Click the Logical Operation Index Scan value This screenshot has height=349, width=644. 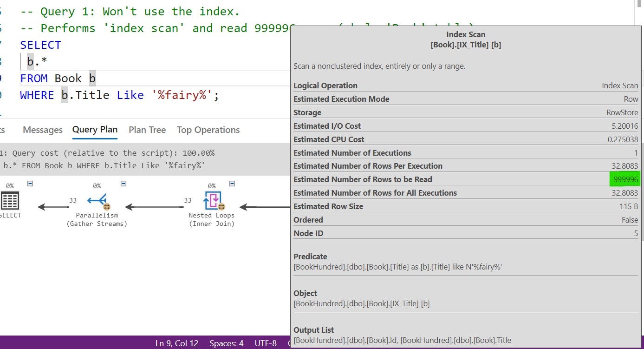click(620, 86)
